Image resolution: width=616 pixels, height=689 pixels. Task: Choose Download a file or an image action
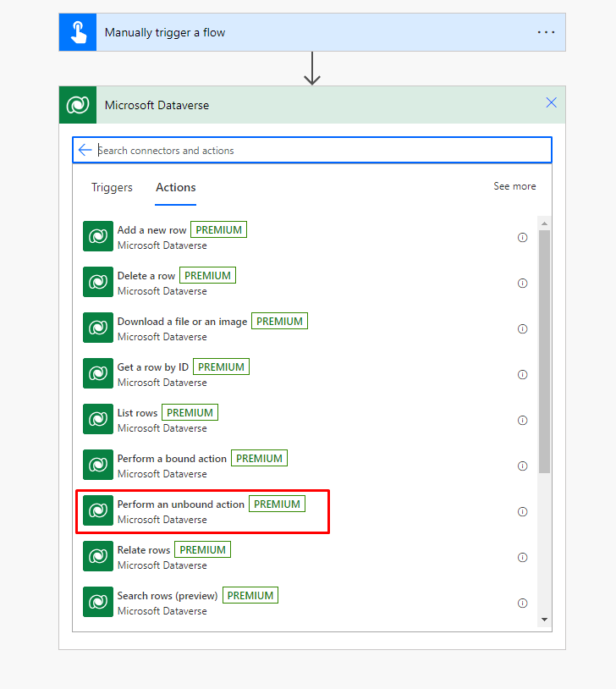click(182, 321)
